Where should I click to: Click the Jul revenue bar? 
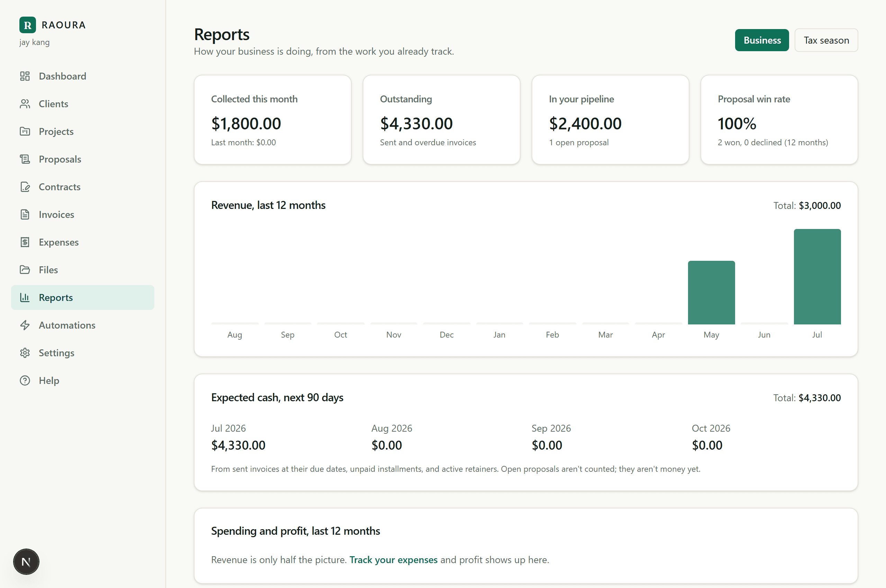(817, 277)
